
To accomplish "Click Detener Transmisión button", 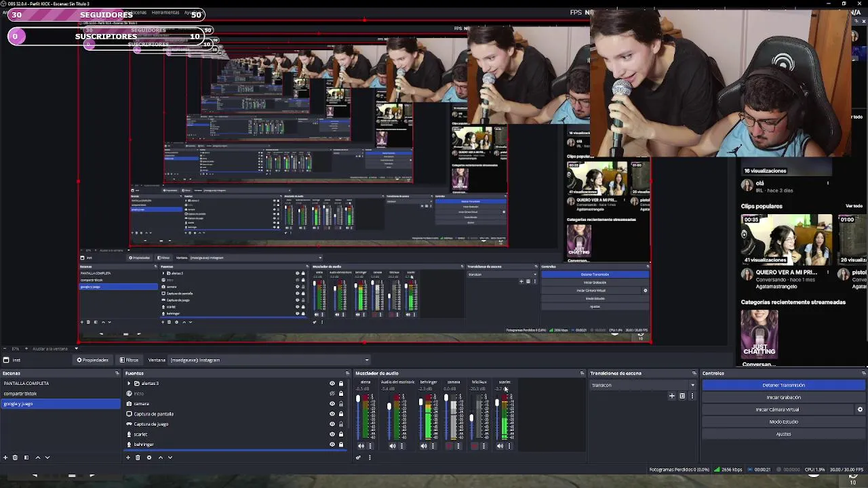I will 783,385.
